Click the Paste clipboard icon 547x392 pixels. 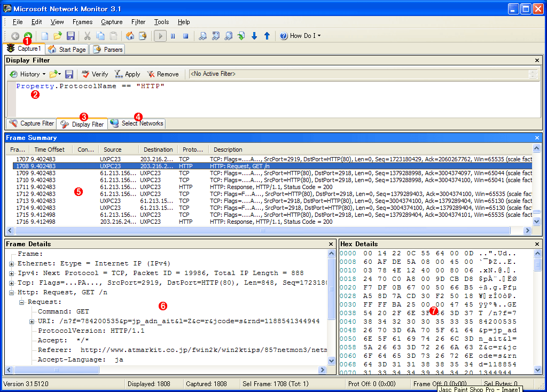[113, 36]
